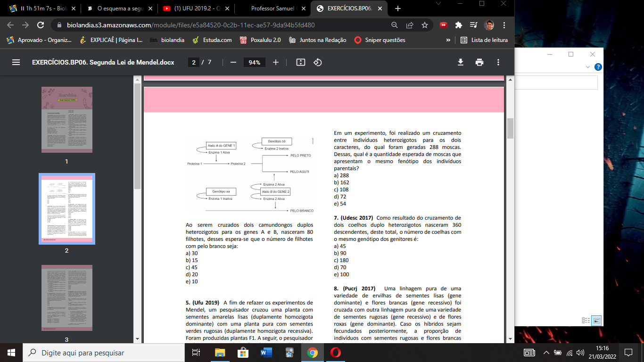Reload the current page
The height and width of the screenshot is (362, 644).
(x=41, y=25)
